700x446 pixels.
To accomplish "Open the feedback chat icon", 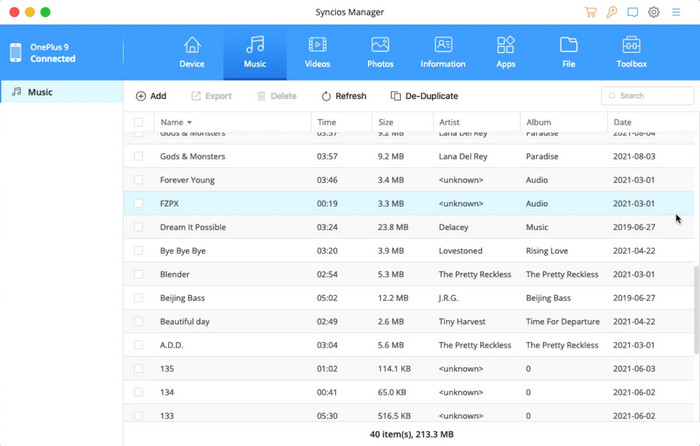I will (633, 12).
